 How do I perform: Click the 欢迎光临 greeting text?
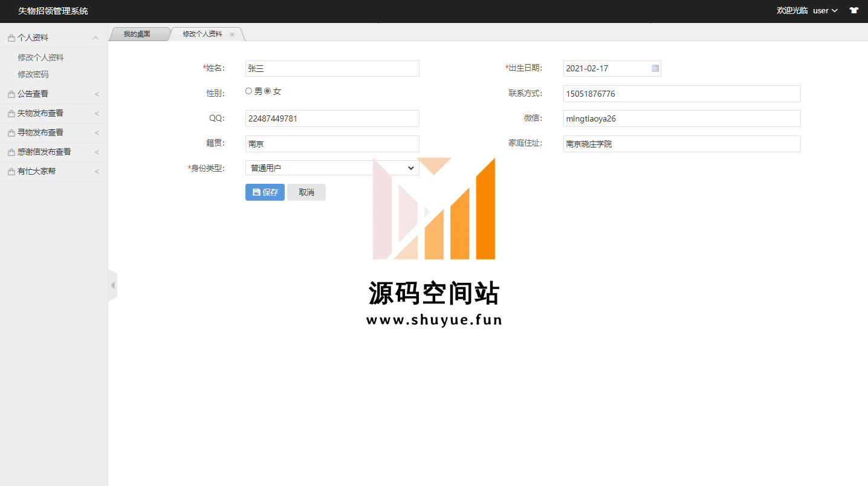[x=792, y=11]
